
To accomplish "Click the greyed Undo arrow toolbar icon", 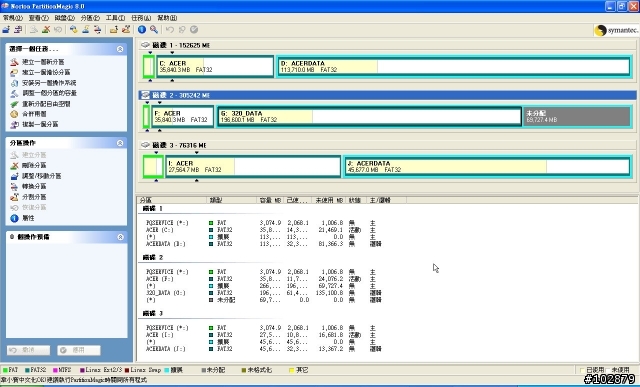I will [x=170, y=29].
